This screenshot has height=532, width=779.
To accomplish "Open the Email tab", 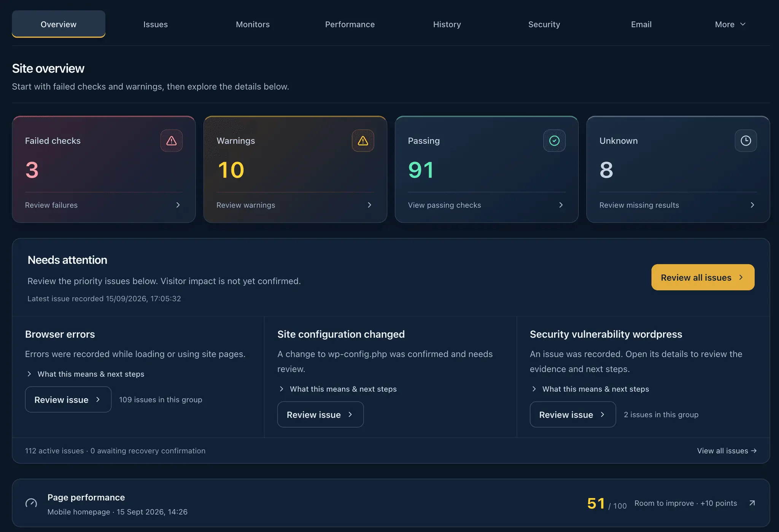I will click(x=641, y=24).
